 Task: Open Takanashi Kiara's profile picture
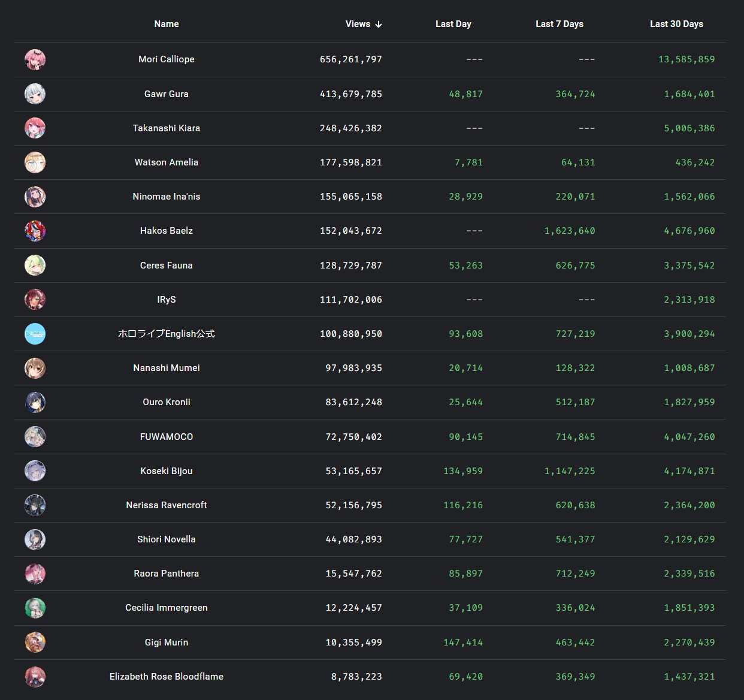point(35,128)
